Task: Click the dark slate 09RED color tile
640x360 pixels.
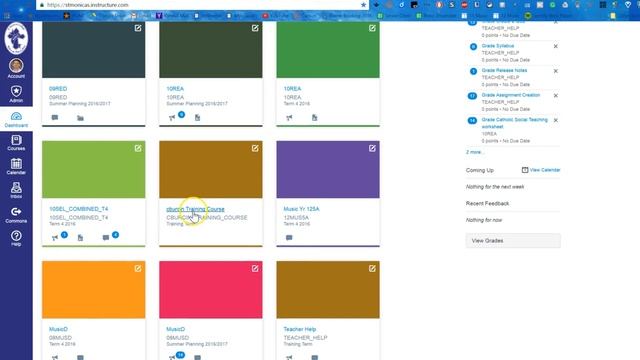Action: pos(93,50)
